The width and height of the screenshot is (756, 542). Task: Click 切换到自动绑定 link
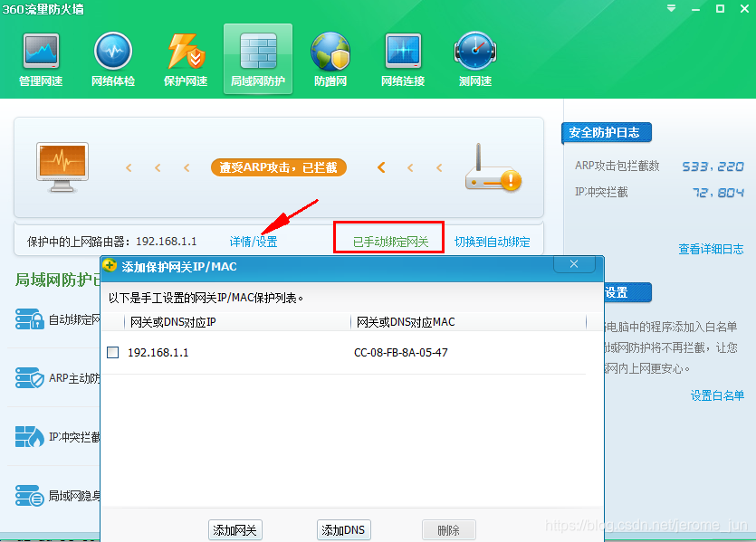[493, 242]
